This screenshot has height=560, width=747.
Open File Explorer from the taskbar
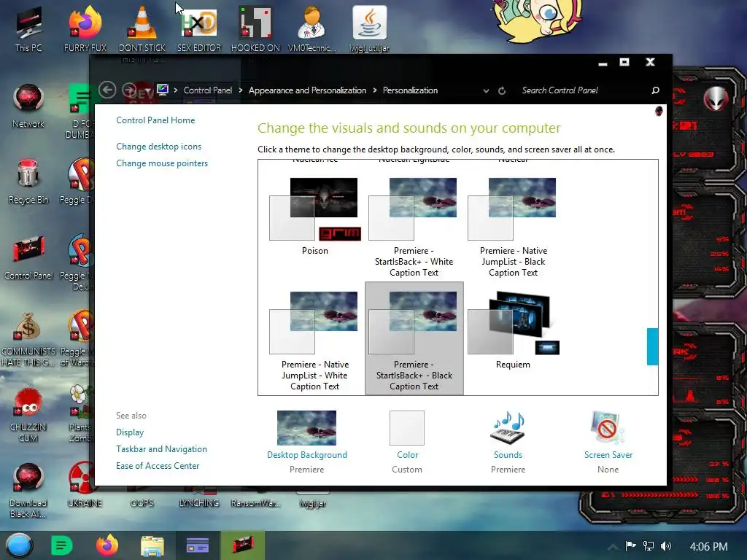(152, 545)
